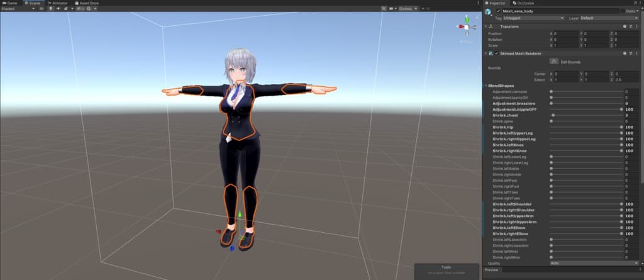Click the Position X field
Image resolution: width=644 pixels, height=280 pixels.
[x=566, y=34]
